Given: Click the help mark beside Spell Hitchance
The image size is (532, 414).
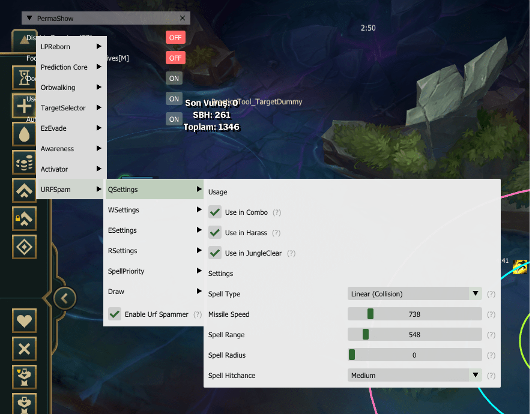Looking at the screenshot, I should (491, 376).
